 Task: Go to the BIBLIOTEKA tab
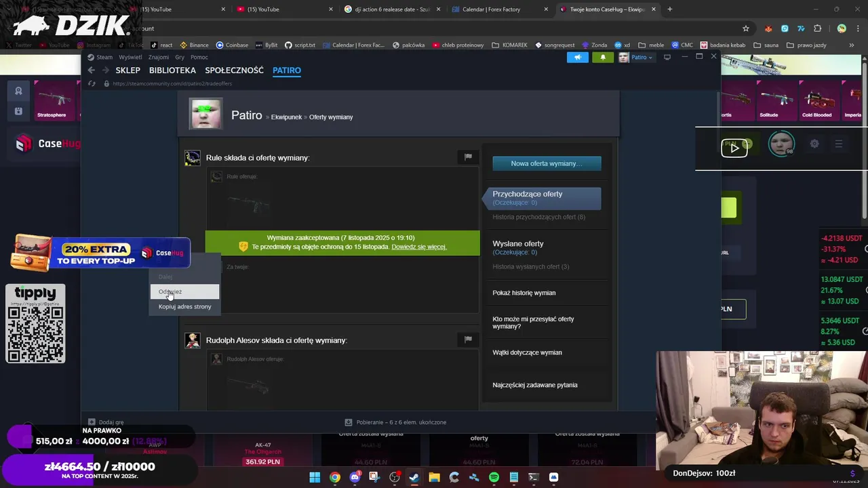[172, 70]
